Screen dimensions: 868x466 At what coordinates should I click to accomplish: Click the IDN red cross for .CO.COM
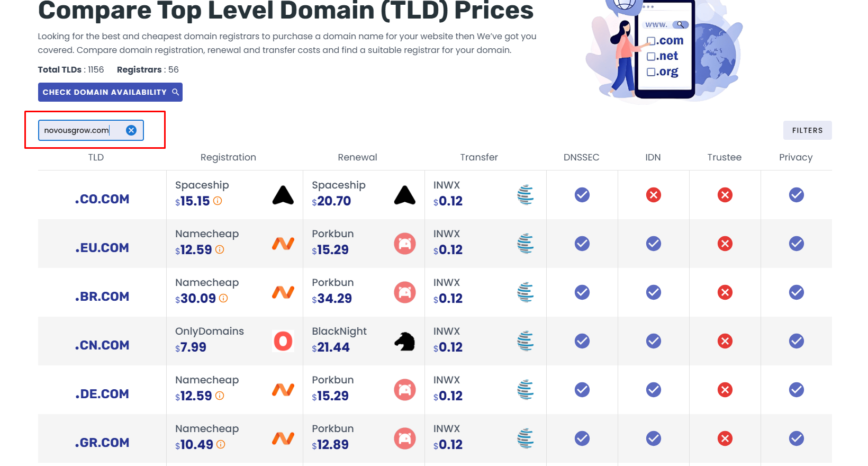(654, 195)
